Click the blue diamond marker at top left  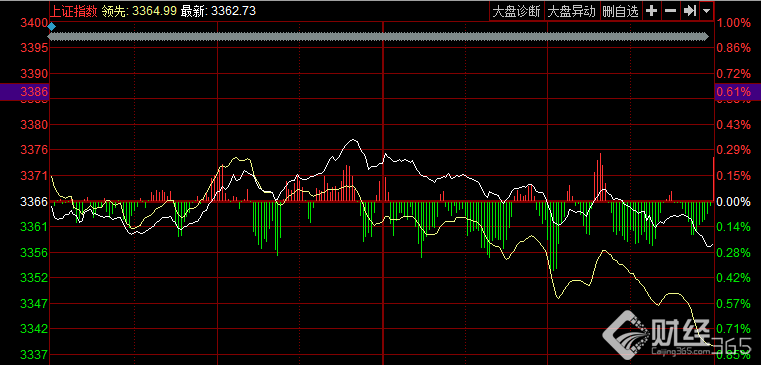[51, 27]
